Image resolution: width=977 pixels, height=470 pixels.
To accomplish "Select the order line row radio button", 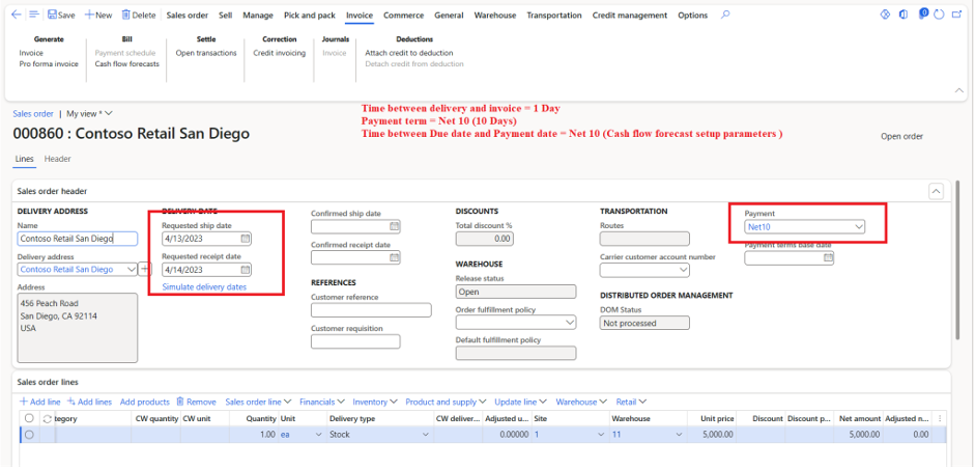I will tap(29, 434).
